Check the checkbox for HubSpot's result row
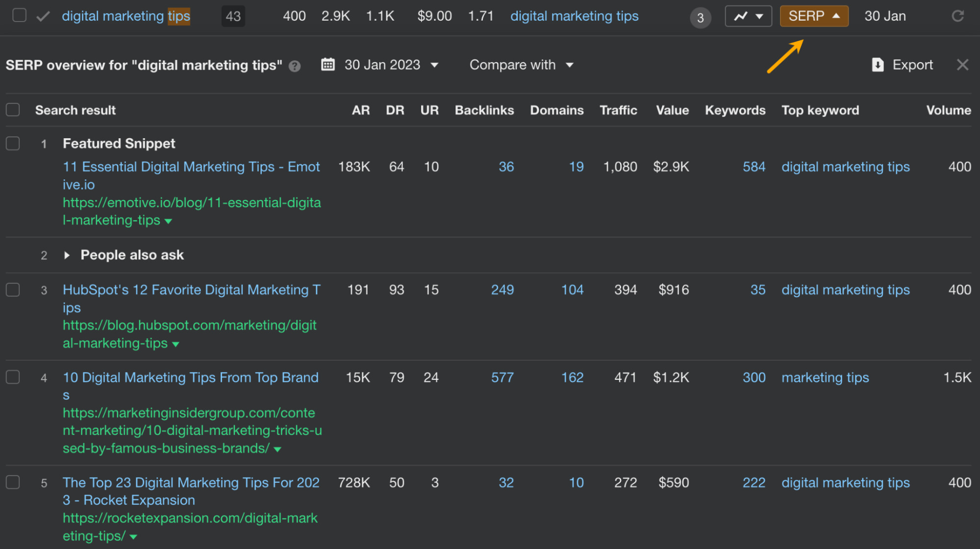 pos(13,290)
